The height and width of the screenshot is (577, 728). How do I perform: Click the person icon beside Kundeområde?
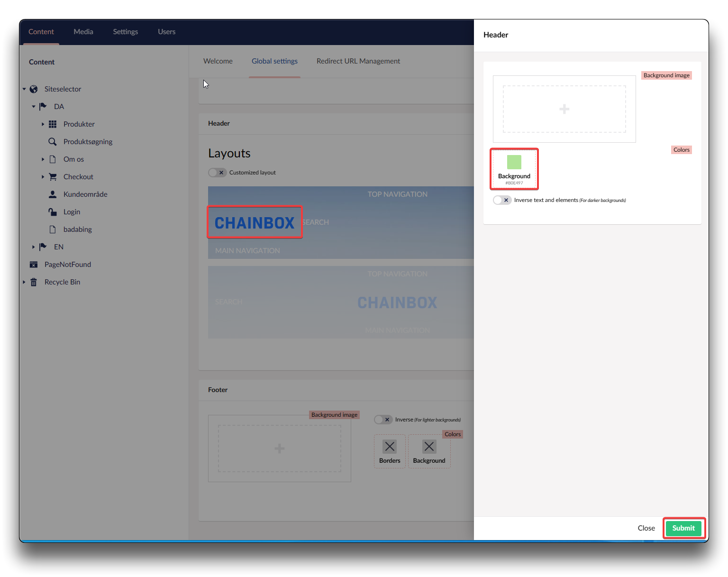point(53,194)
